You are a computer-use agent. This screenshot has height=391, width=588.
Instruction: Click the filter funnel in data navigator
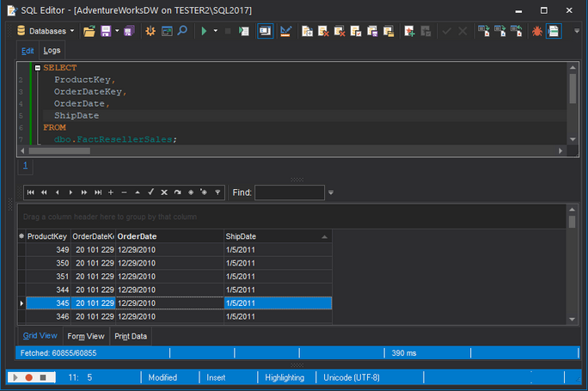tap(217, 192)
